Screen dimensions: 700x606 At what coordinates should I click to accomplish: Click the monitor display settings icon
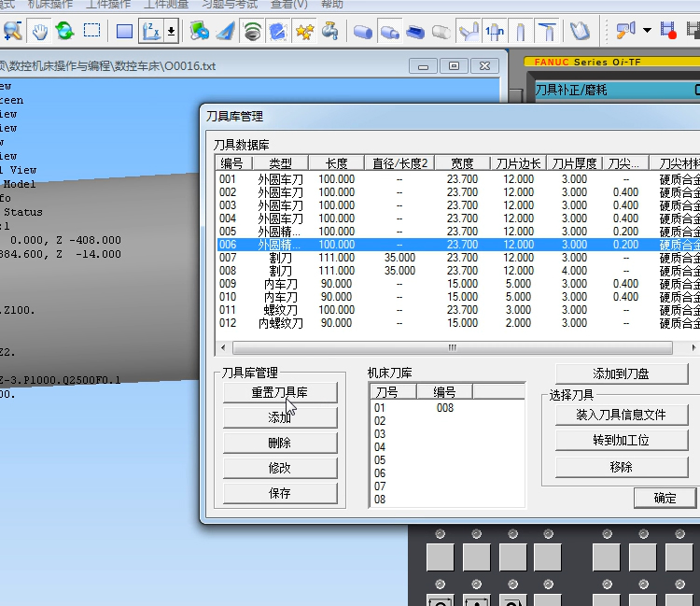199,31
